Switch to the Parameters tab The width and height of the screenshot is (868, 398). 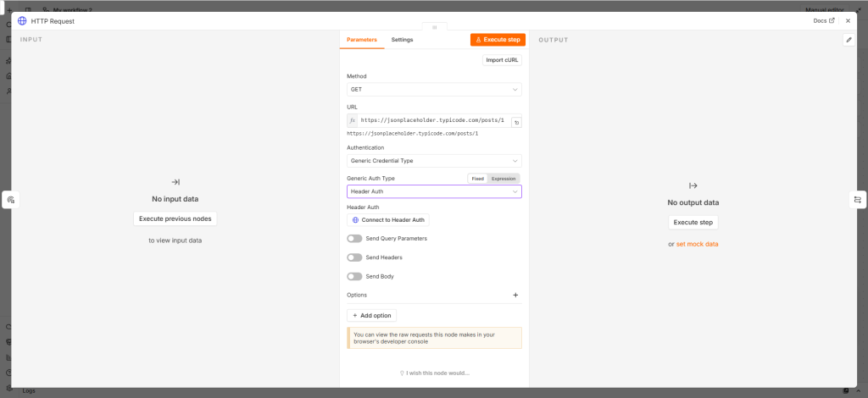[361, 40]
